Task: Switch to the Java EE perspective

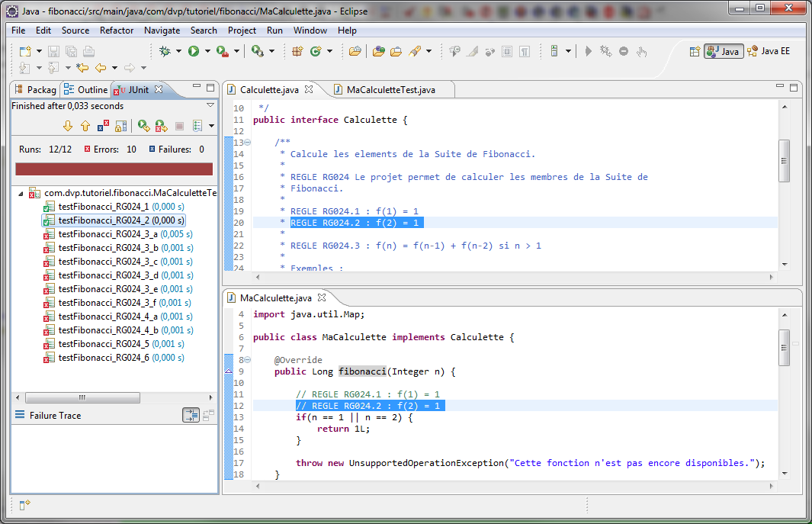Action: coord(769,51)
